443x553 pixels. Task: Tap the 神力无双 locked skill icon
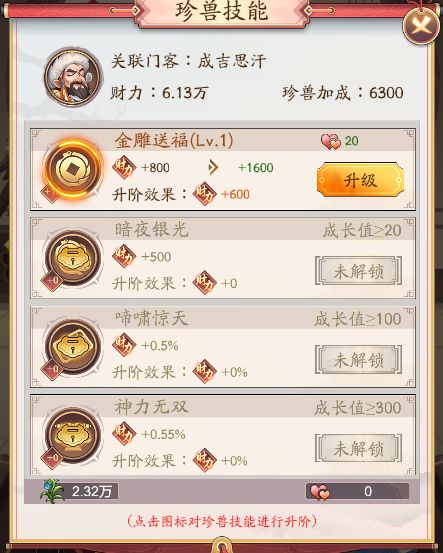[x=74, y=437]
